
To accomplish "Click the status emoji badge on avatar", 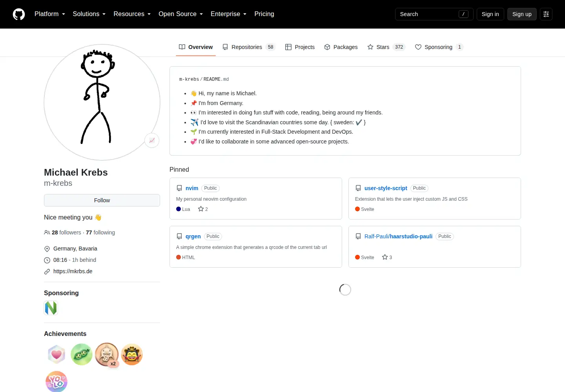I will point(152,140).
